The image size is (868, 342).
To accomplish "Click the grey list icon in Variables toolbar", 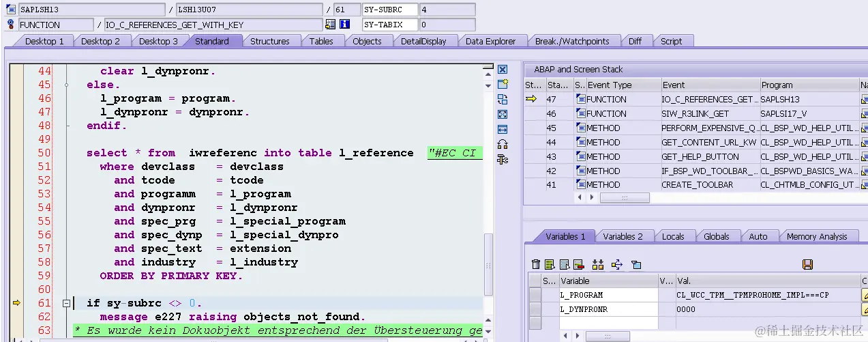I will (x=565, y=264).
